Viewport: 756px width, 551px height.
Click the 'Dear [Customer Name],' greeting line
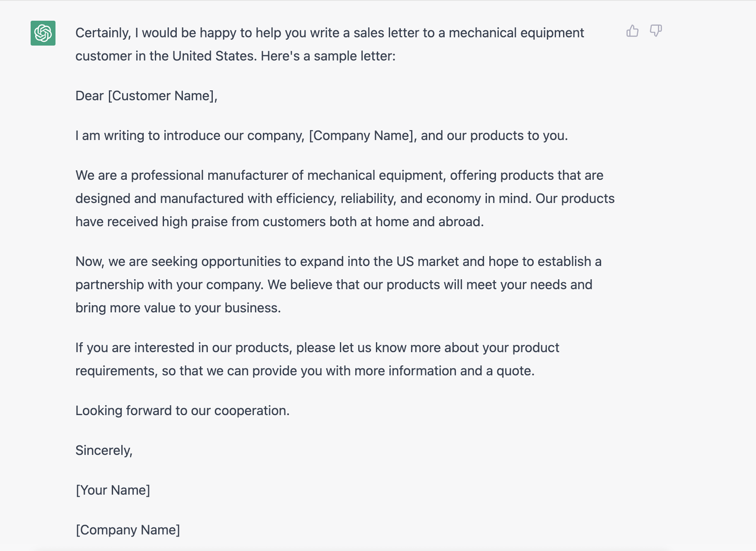147,96
